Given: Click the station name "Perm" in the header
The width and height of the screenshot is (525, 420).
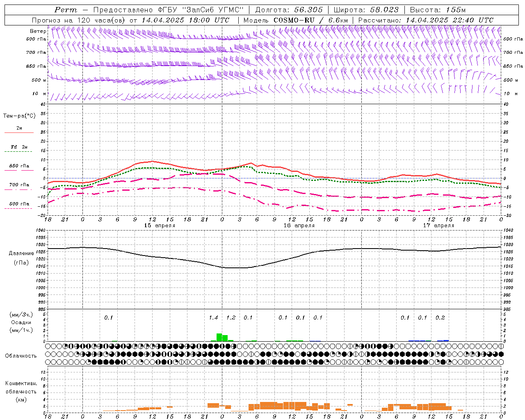Looking at the screenshot, I should point(65,10).
